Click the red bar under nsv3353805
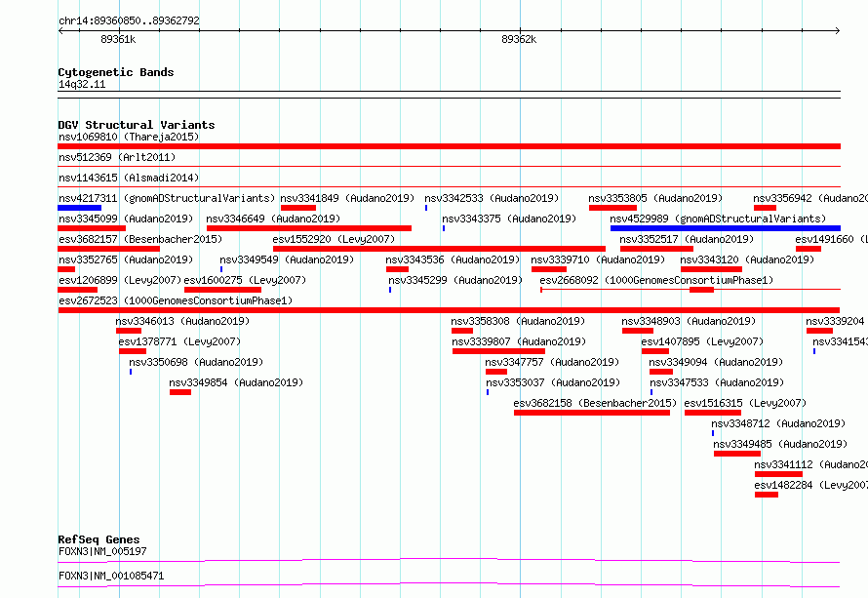This screenshot has height=598, width=868. [612, 208]
